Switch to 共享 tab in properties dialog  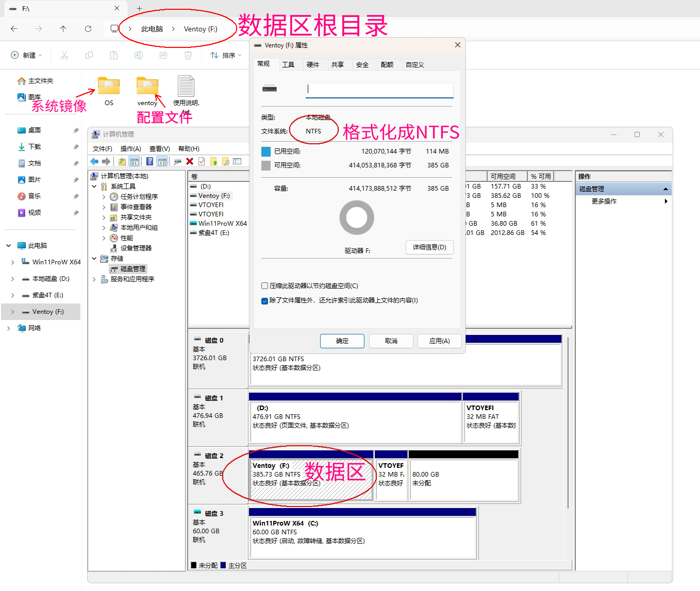pyautogui.click(x=338, y=64)
